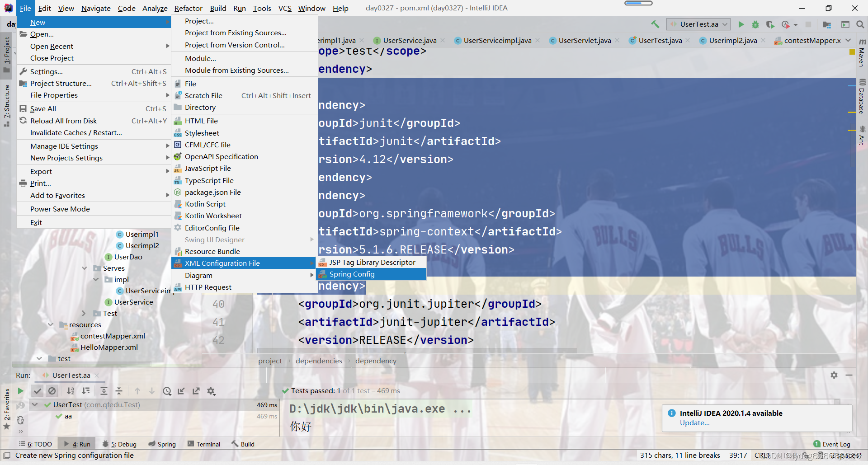Show hidden editor tabs chevron
This screenshot has width=868, height=465.
848,40
